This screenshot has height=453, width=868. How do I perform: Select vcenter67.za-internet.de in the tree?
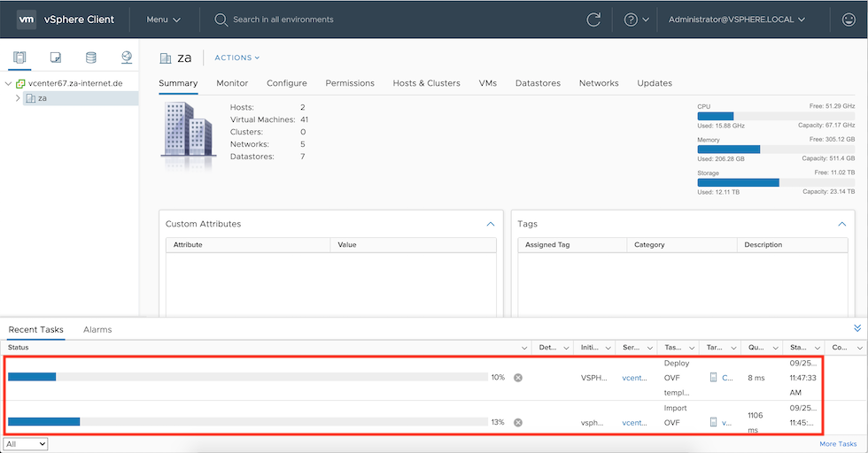click(75, 83)
